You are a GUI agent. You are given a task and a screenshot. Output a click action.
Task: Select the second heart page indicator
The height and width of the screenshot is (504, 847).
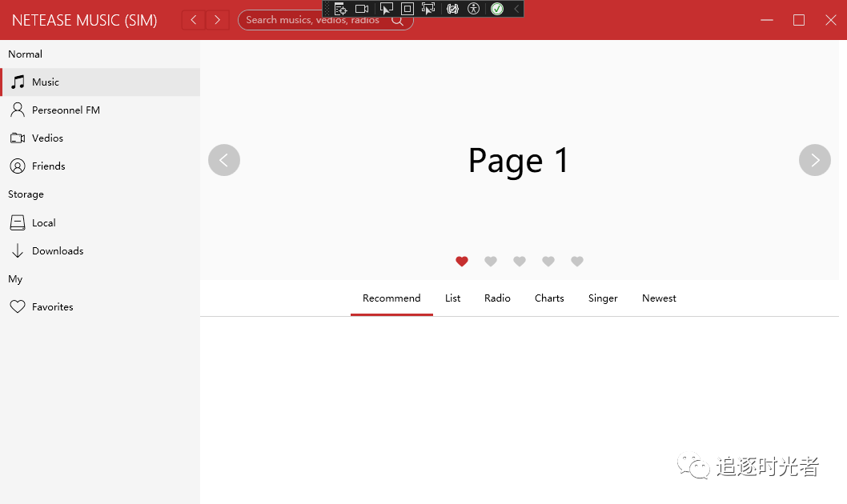tap(491, 261)
